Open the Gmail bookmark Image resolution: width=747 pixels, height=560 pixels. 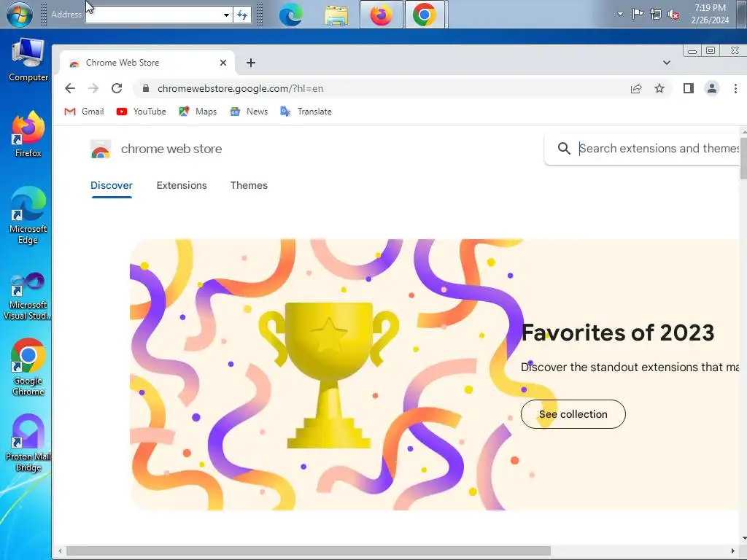84,112
